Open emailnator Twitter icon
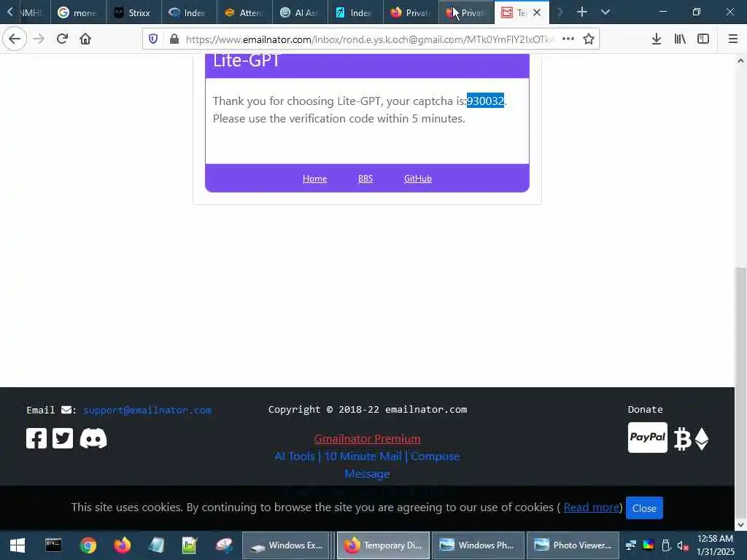 pos(63,438)
